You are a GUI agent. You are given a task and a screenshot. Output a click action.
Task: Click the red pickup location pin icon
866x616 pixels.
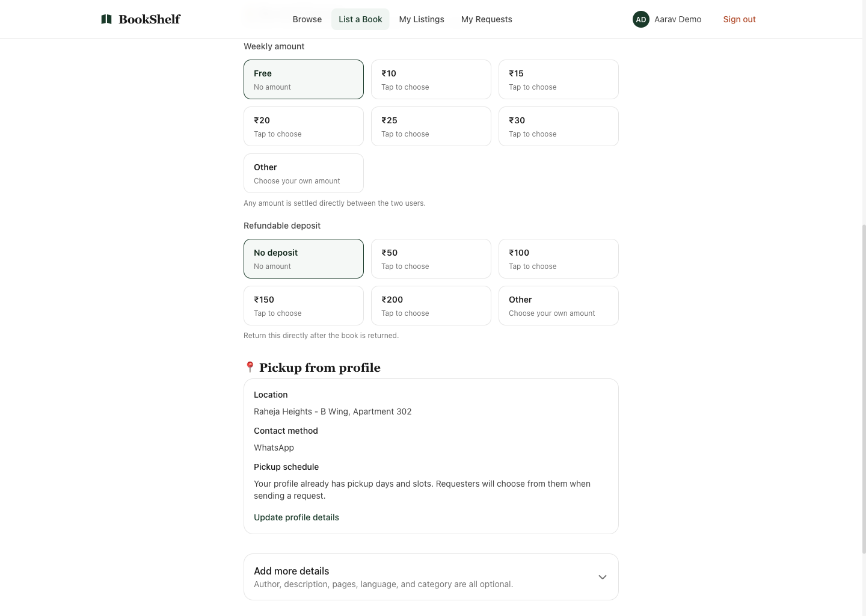point(250,367)
